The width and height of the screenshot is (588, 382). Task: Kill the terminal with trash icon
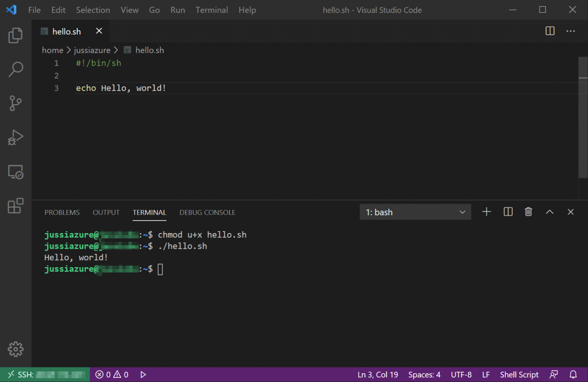click(528, 212)
